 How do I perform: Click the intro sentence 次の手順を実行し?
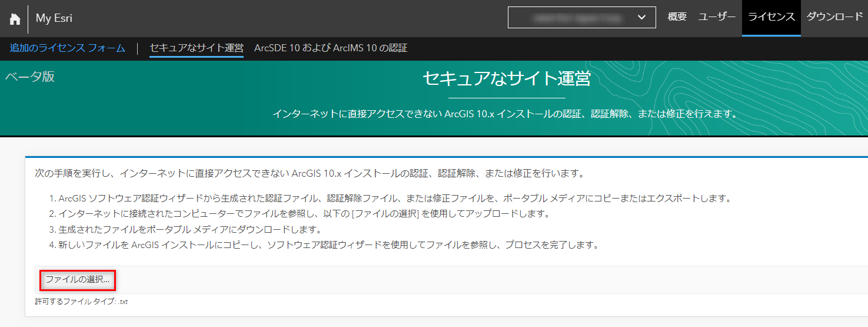click(310, 174)
